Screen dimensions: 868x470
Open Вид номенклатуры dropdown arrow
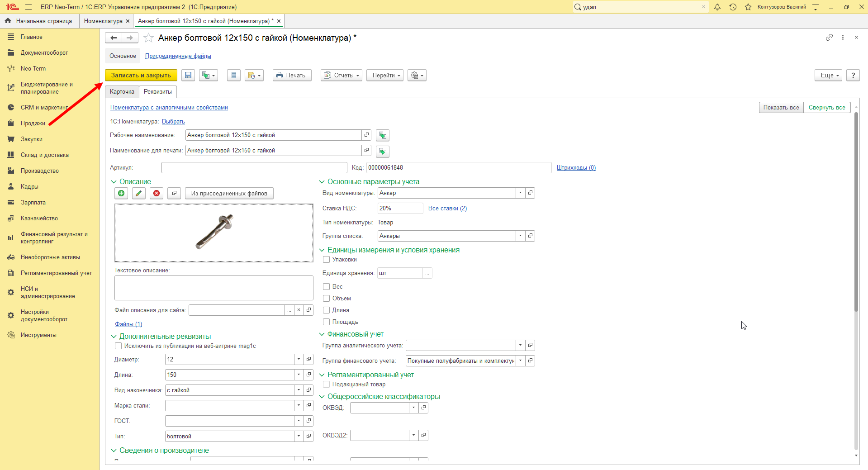pos(520,193)
